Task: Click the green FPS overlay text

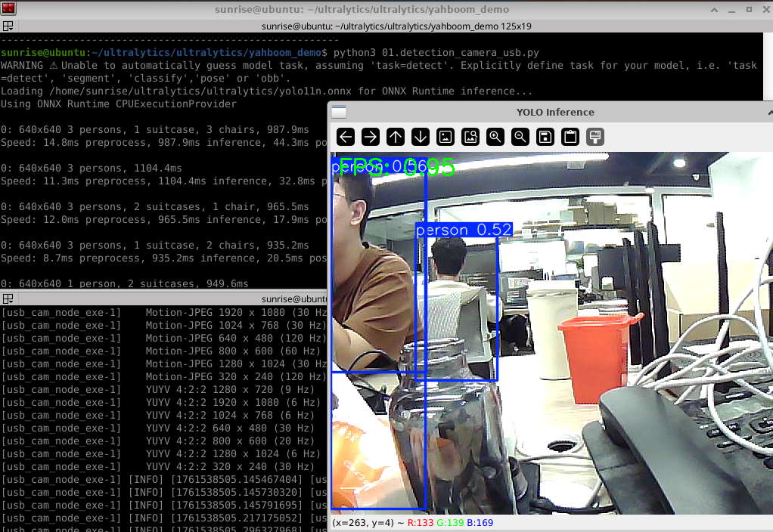Action: coord(396,166)
